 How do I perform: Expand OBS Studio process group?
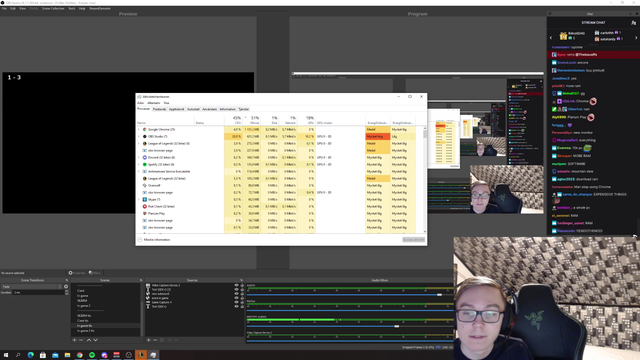tap(139, 136)
